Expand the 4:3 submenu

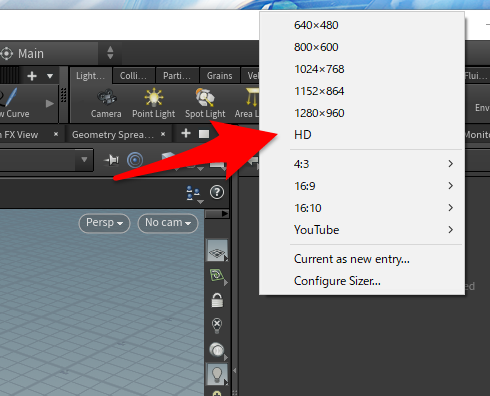362,164
